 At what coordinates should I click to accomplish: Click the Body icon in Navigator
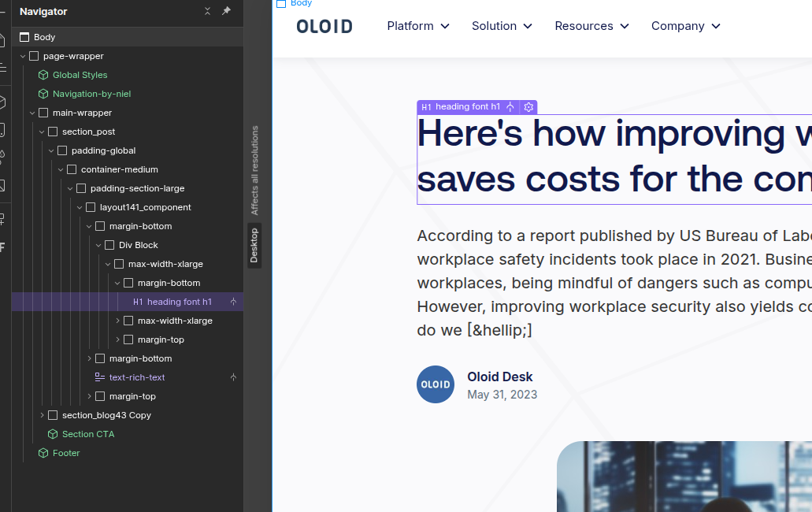[24, 37]
